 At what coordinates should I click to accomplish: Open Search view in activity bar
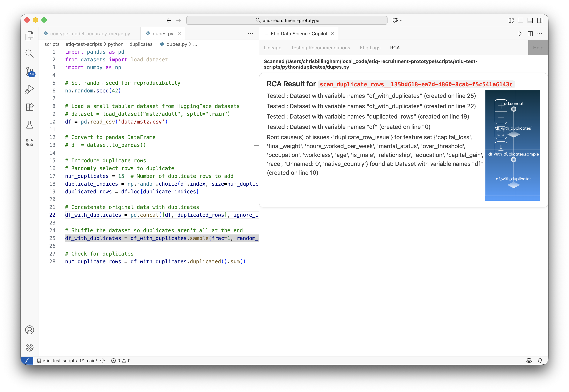coord(29,54)
